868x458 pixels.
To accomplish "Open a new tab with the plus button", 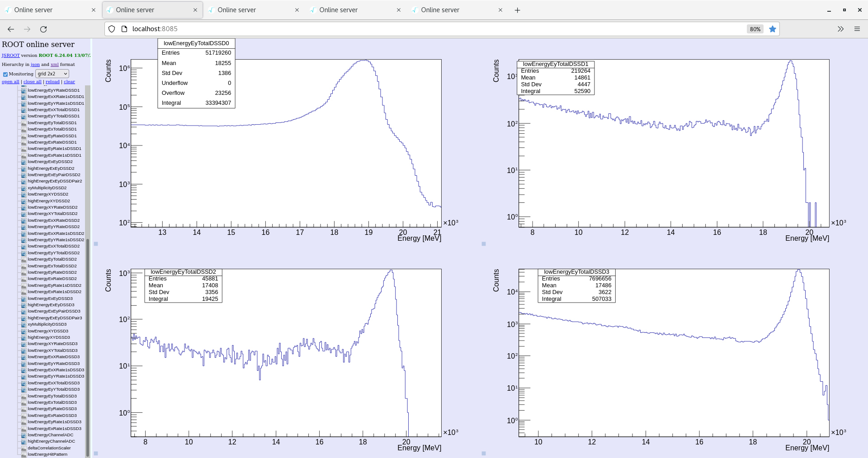I will 518,10.
